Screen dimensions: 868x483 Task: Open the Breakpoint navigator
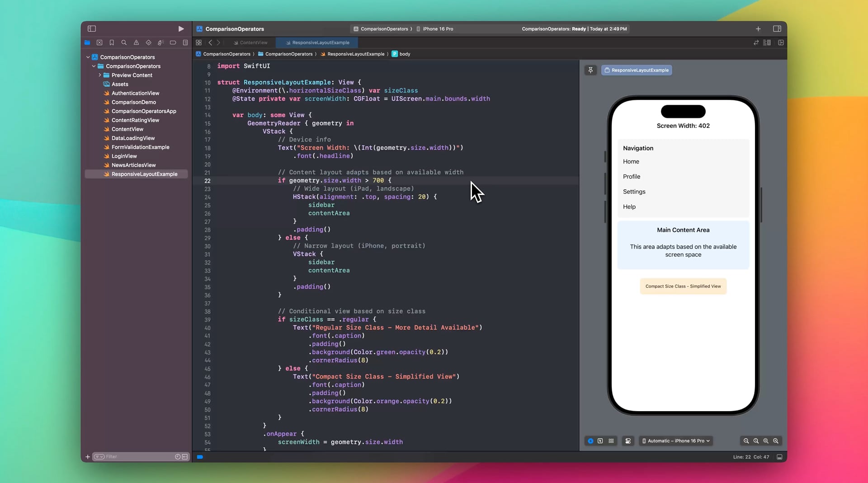pyautogui.click(x=173, y=42)
